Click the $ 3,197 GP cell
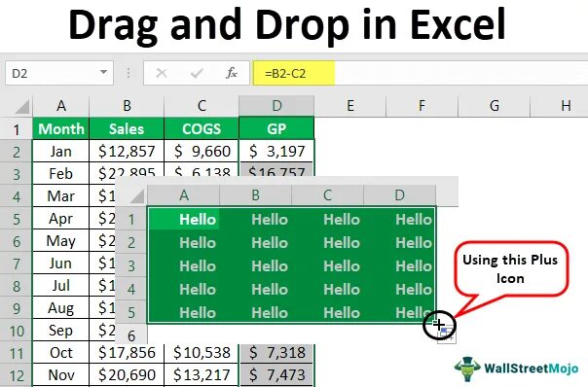Viewport: 588px width, 387px height. click(x=276, y=152)
